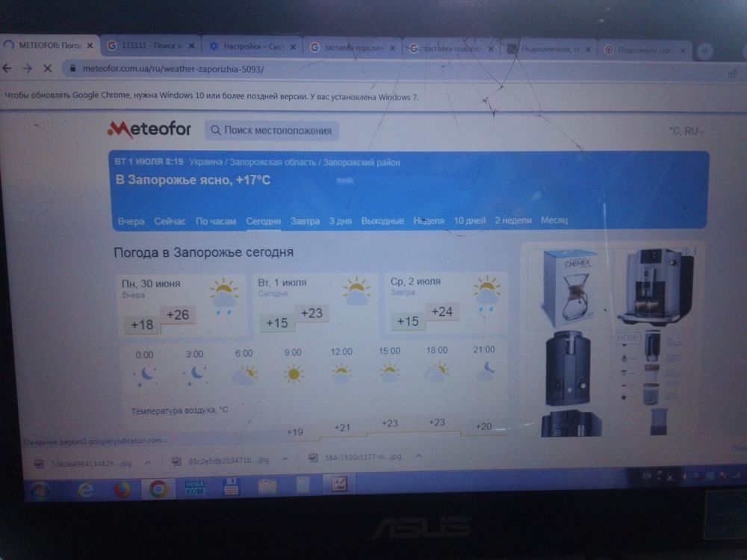Open the Пн, 30 июня day card
This screenshot has height=560, width=747.
(x=183, y=305)
